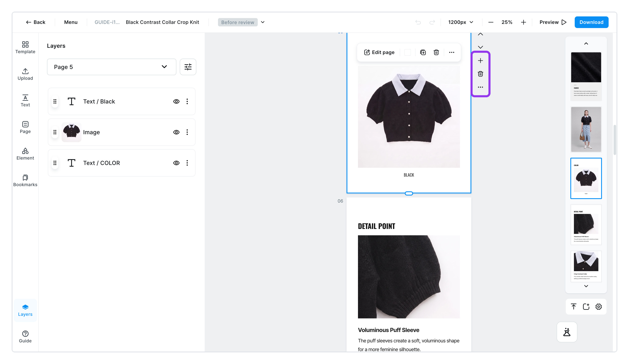Hide the Text / Black layer
The width and height of the screenshot is (629, 364).
click(176, 101)
